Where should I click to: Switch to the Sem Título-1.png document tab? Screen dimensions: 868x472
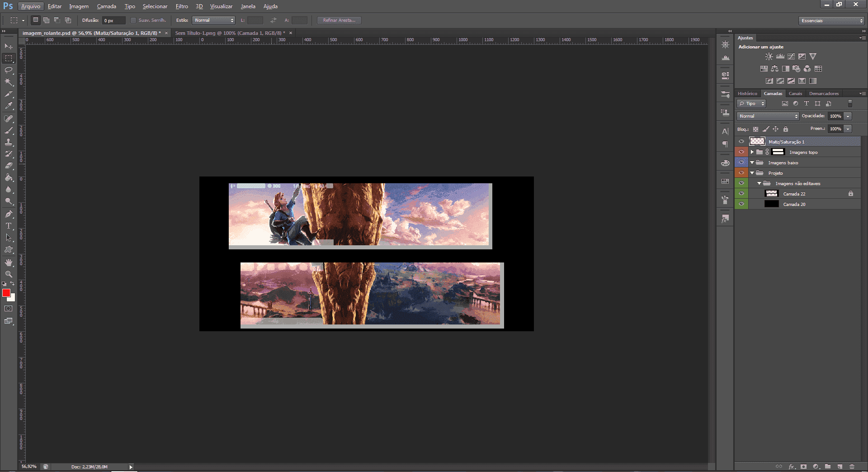click(x=230, y=33)
